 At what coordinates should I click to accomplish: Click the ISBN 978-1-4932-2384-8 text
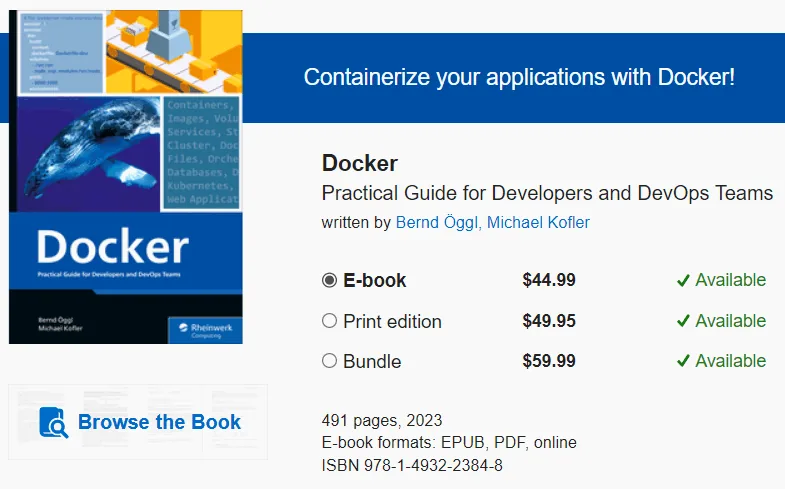click(x=412, y=465)
